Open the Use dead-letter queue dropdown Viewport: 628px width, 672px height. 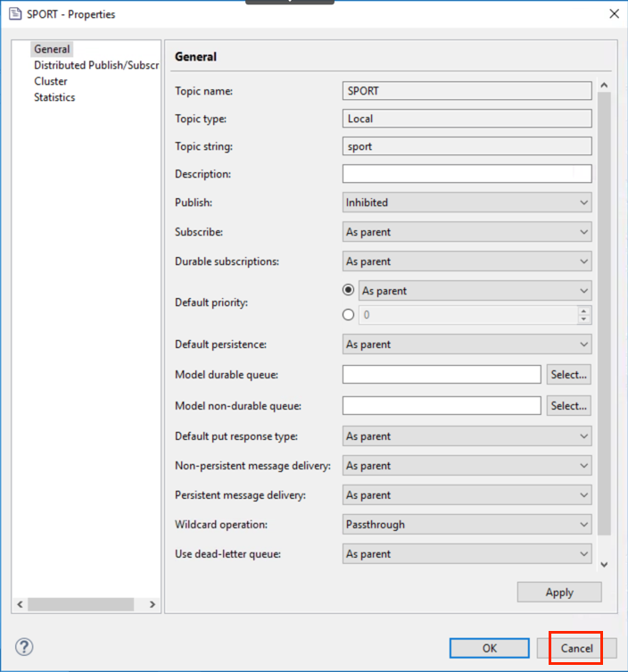[467, 553]
